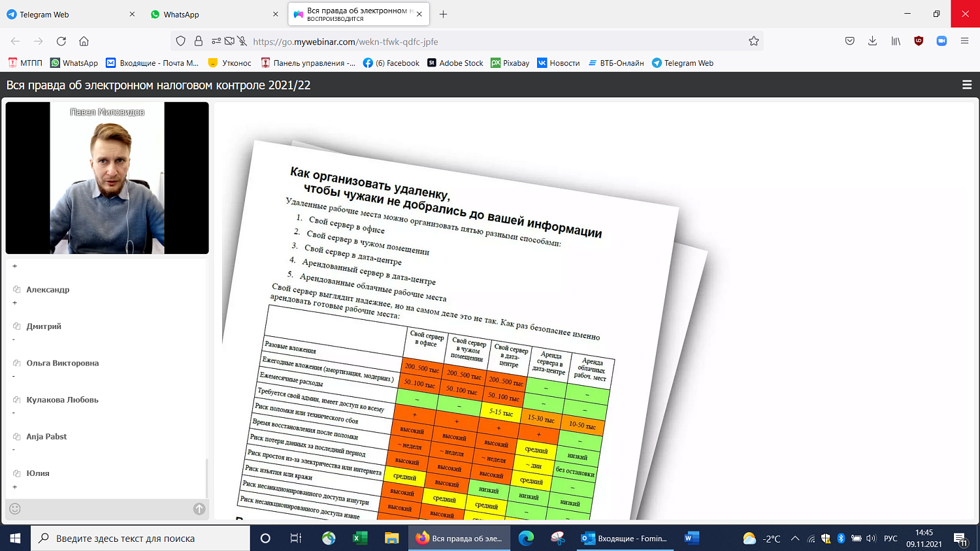This screenshot has height=551, width=980.
Task: Open Microsoft Edge from the taskbar
Action: point(526,538)
